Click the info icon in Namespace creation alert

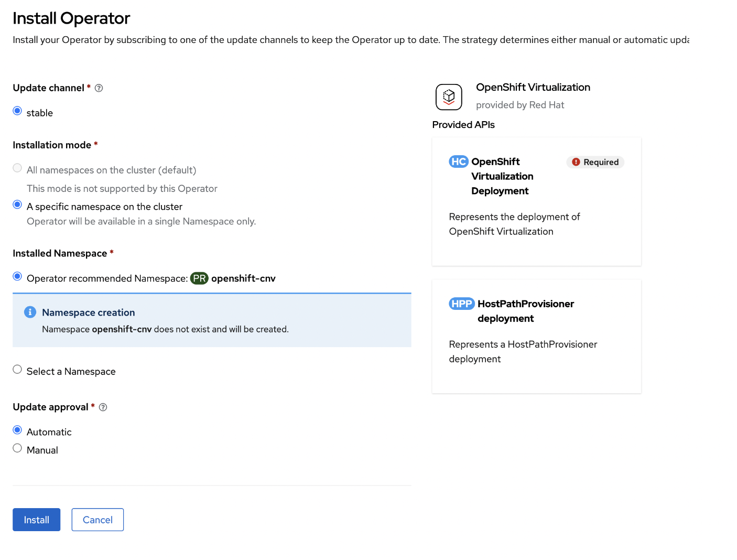tap(30, 312)
